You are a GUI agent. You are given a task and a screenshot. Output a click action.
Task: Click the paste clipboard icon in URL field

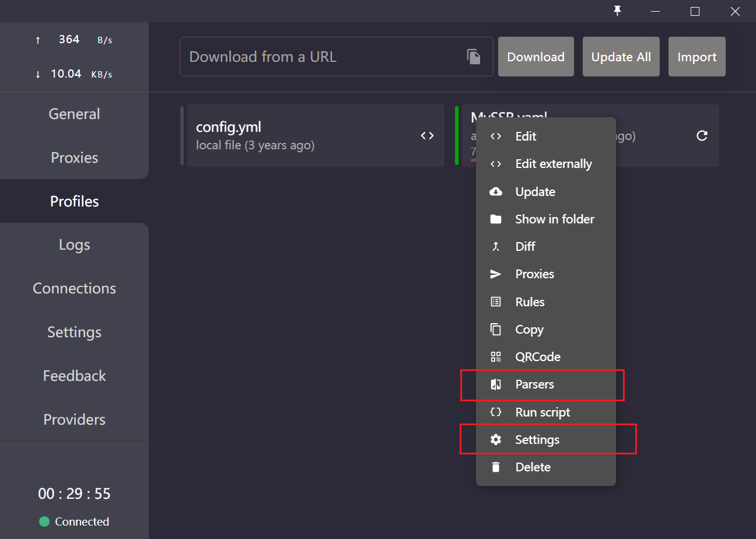click(474, 57)
